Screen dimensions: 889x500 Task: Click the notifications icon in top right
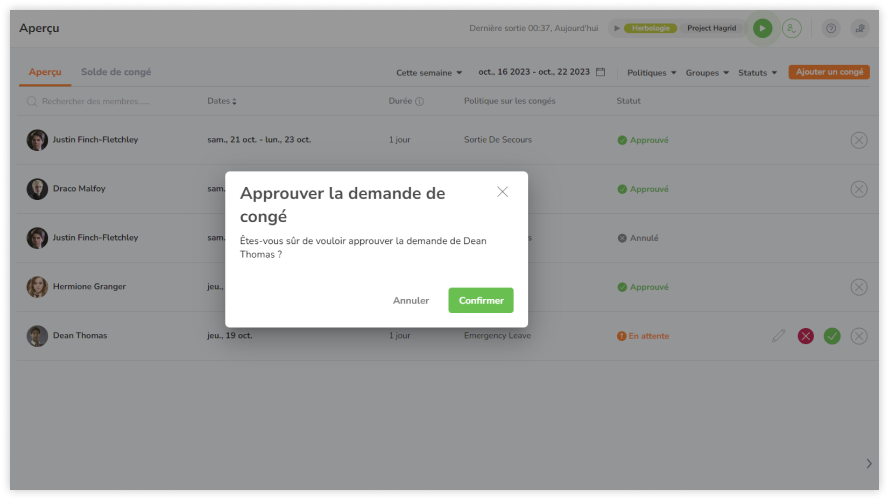click(x=859, y=28)
